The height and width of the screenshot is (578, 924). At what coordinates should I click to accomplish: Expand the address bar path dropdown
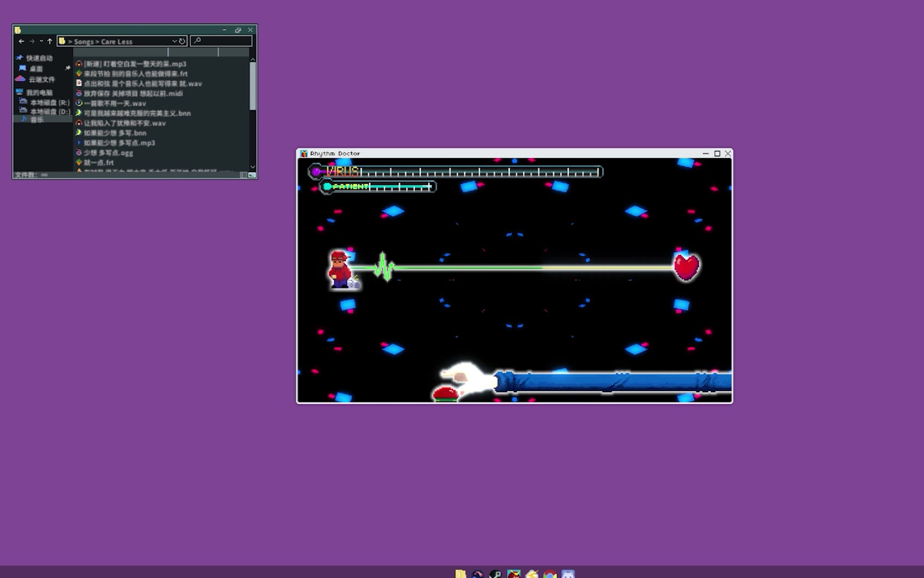tap(174, 41)
